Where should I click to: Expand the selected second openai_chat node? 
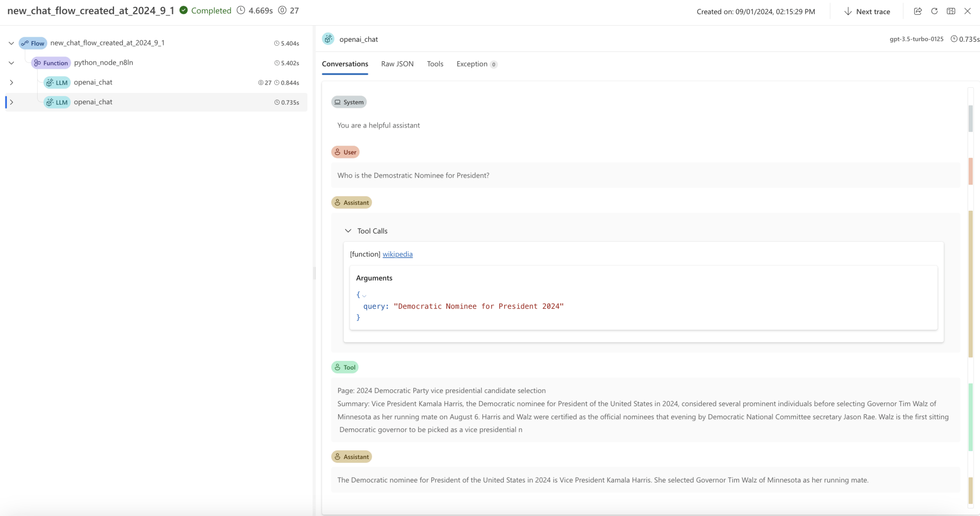click(x=11, y=102)
